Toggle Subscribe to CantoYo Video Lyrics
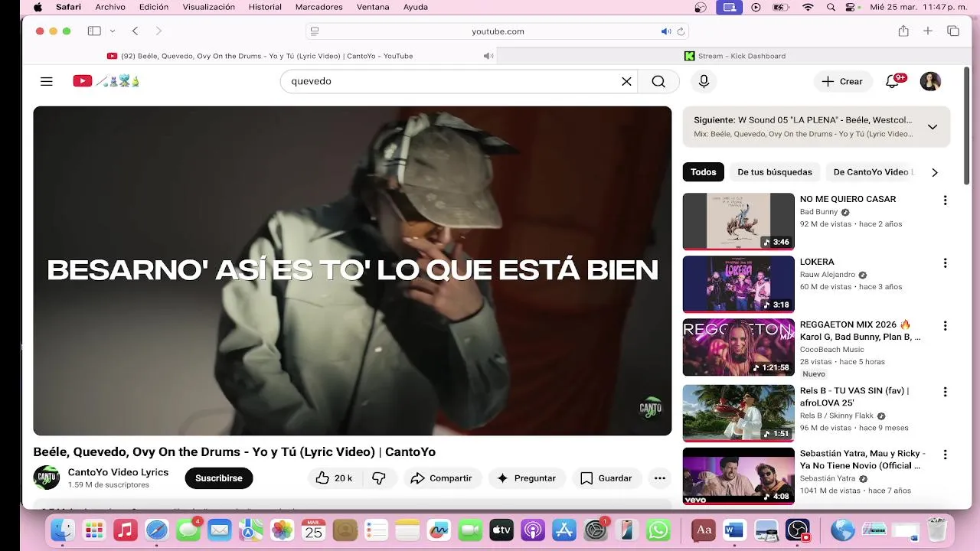The height and width of the screenshot is (551, 980). coord(219,478)
